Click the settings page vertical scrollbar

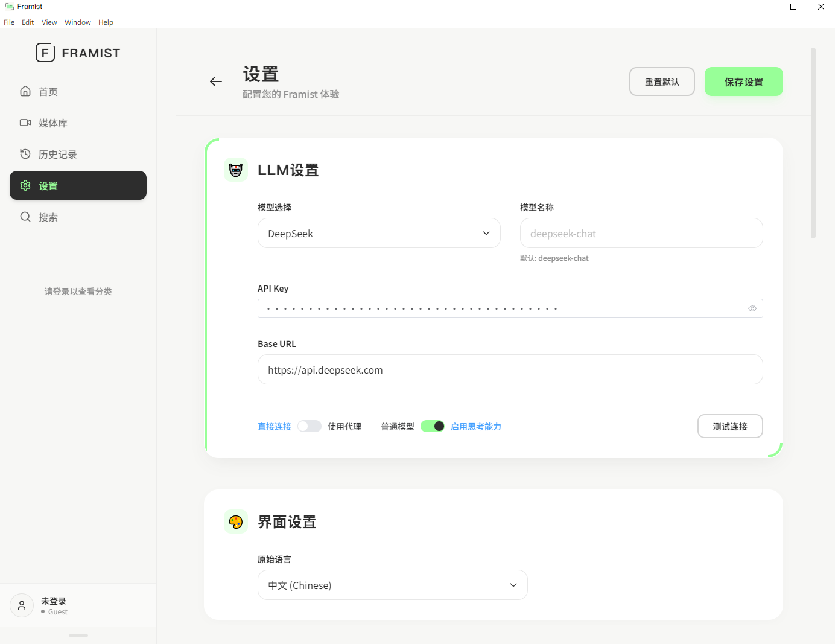click(813, 143)
